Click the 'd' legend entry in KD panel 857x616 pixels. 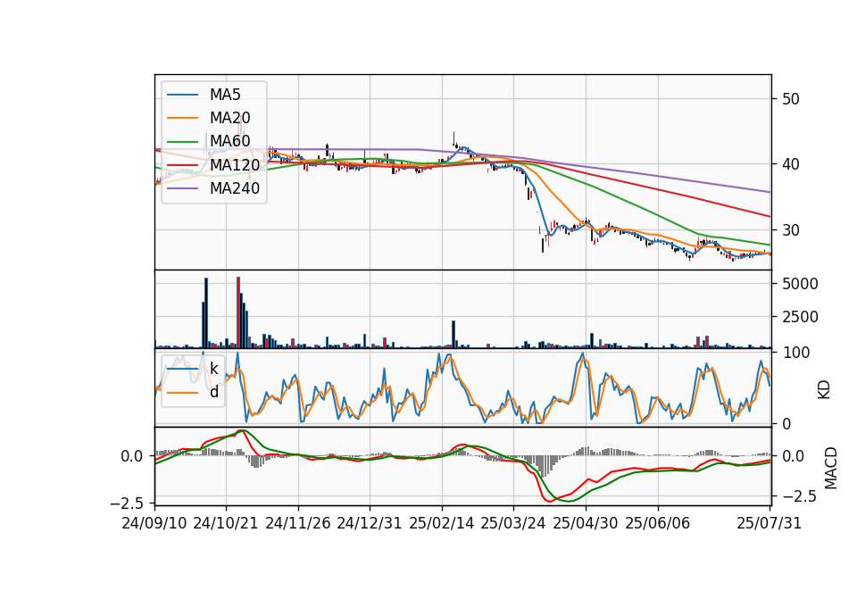pyautogui.click(x=213, y=392)
